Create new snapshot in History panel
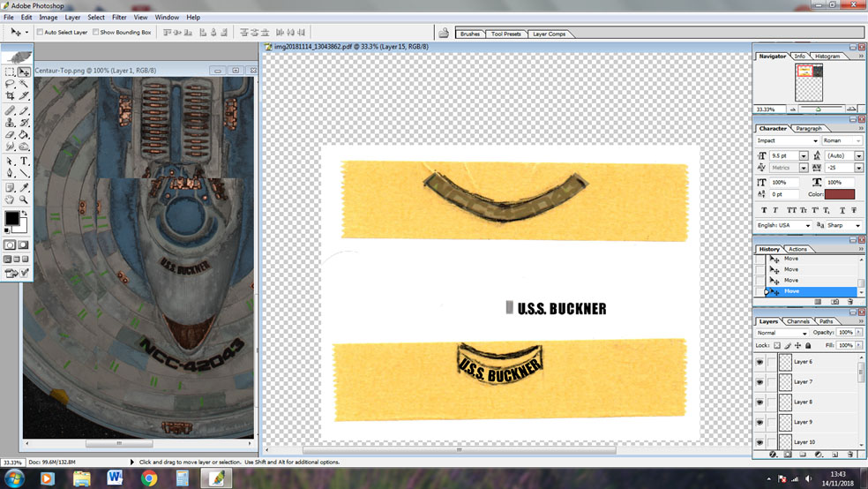This screenshot has width=868, height=489. coord(834,302)
